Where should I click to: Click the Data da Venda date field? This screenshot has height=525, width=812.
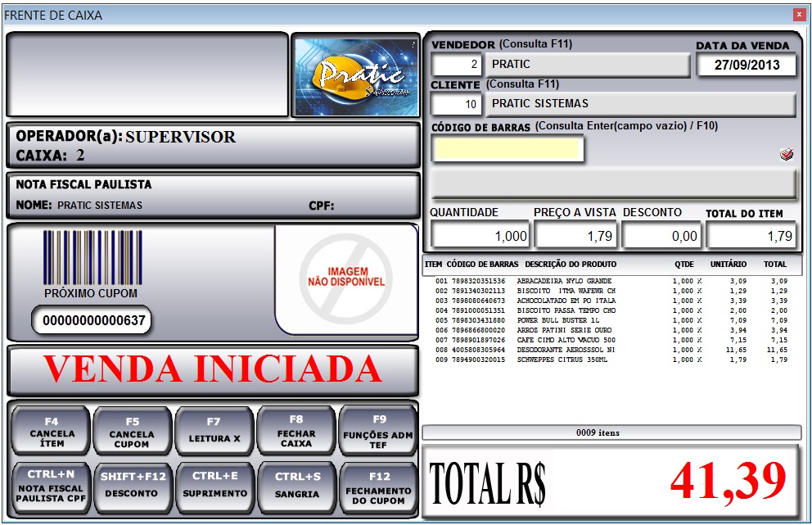[746, 65]
